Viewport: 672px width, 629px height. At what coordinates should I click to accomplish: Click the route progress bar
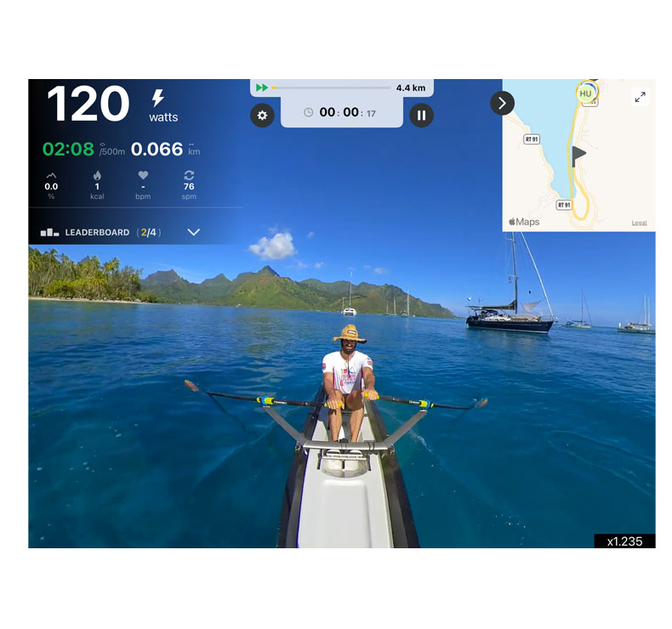pos(331,88)
